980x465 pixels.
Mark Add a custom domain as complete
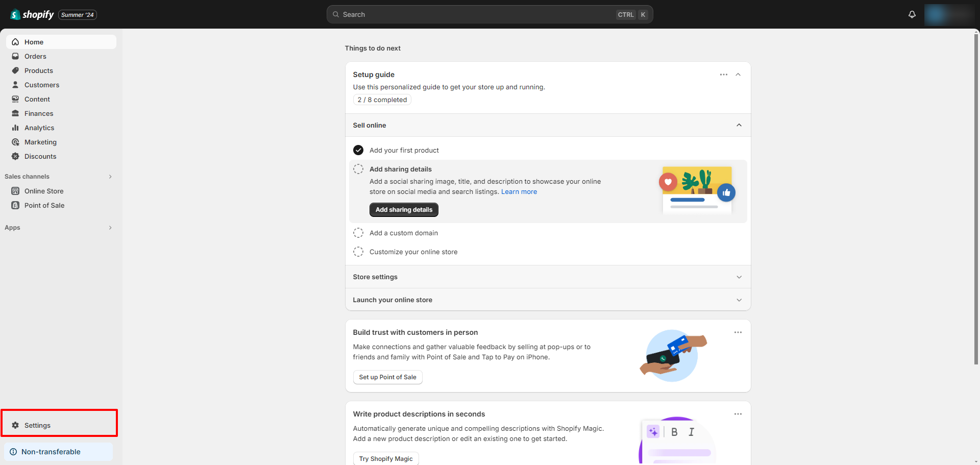pos(358,233)
